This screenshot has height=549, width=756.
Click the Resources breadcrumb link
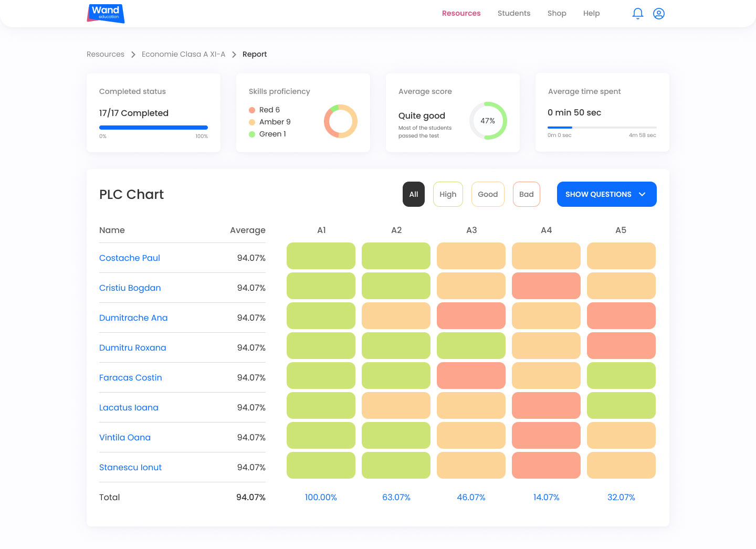pos(106,55)
